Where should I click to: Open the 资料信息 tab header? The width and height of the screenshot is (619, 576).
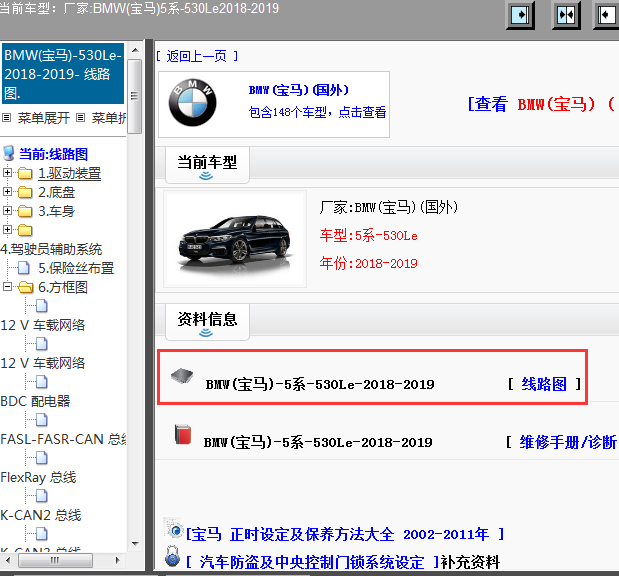tap(207, 321)
